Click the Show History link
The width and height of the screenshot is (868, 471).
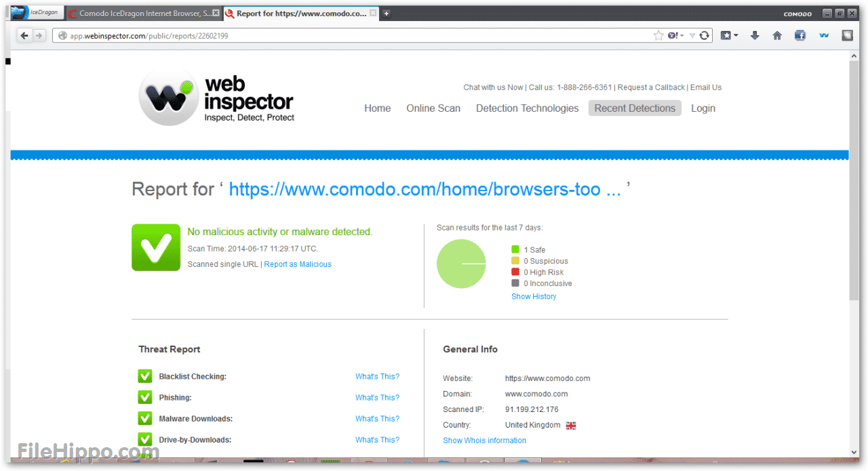click(x=534, y=296)
